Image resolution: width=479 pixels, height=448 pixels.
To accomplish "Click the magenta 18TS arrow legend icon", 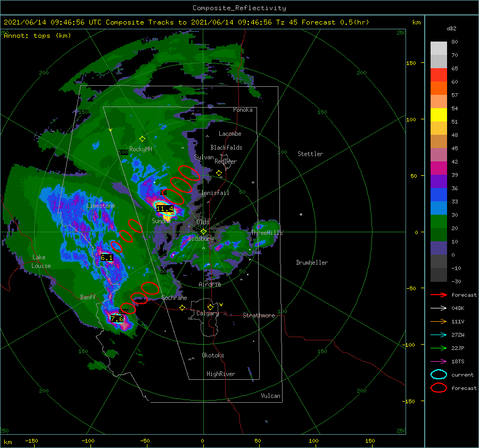I will pos(439,362).
